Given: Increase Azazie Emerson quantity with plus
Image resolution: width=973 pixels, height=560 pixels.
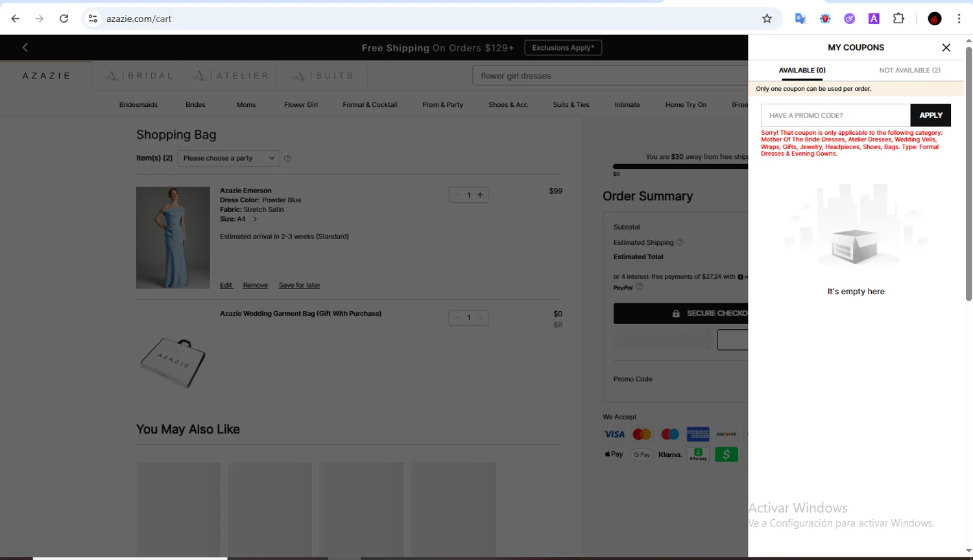Looking at the screenshot, I should (x=480, y=195).
